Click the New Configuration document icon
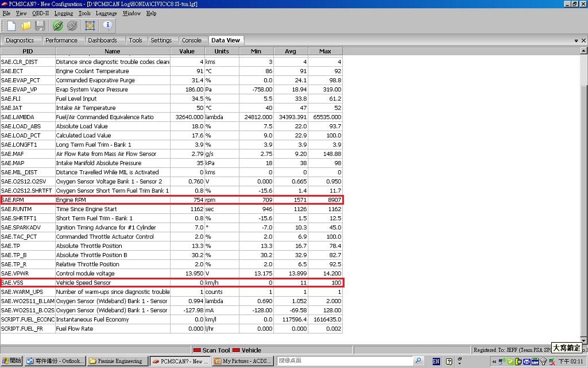 (x=11, y=25)
